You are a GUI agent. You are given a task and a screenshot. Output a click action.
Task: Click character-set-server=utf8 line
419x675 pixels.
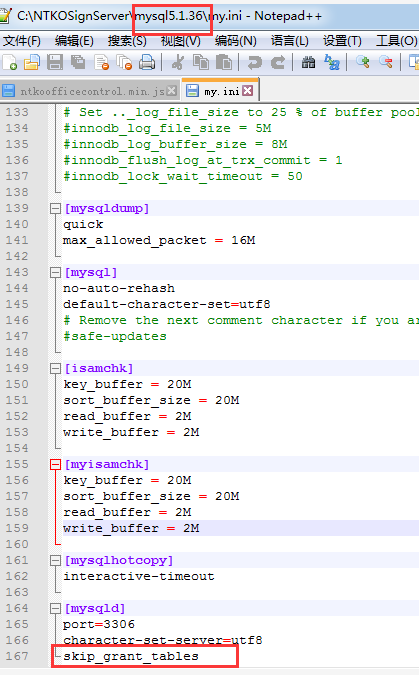coord(162,641)
